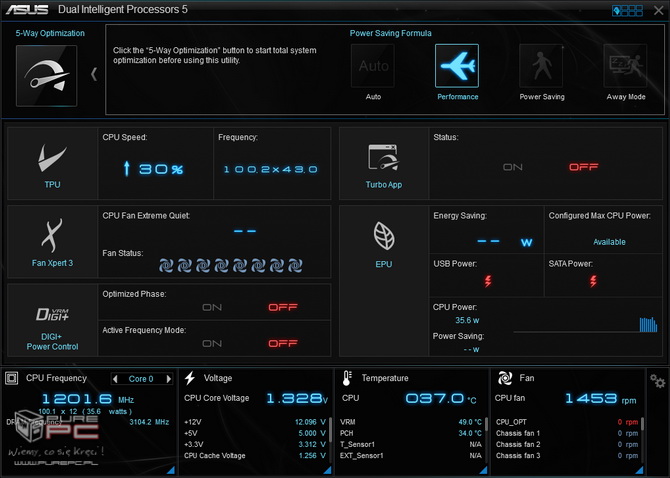Click the Performance label
The image size is (670, 478).
click(458, 97)
